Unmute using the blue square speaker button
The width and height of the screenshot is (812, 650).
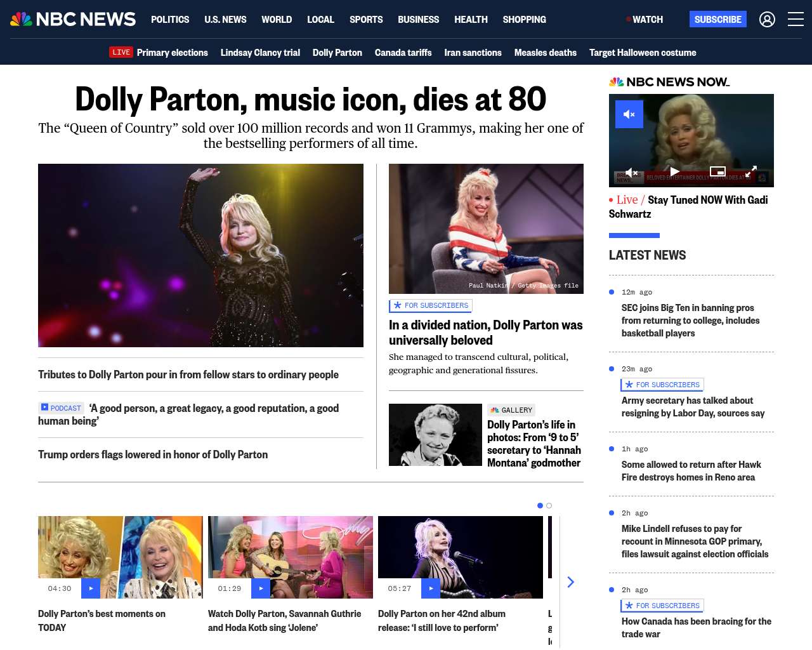tap(629, 114)
